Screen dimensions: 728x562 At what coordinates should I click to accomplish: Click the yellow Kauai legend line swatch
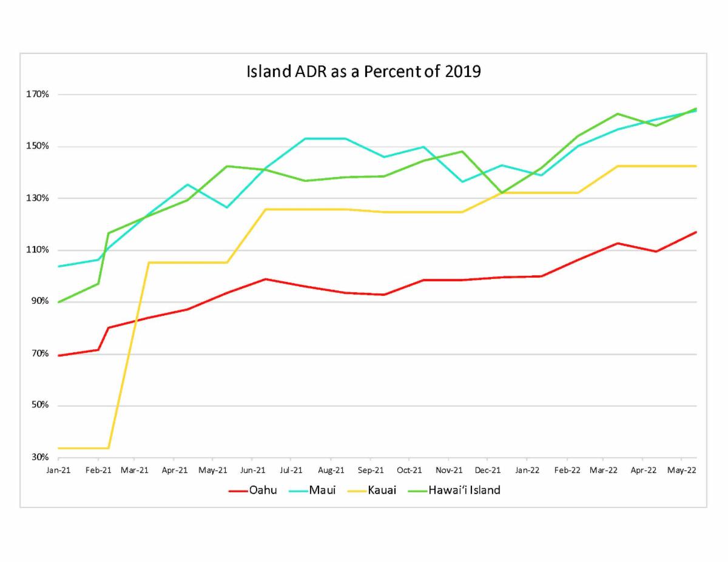356,491
